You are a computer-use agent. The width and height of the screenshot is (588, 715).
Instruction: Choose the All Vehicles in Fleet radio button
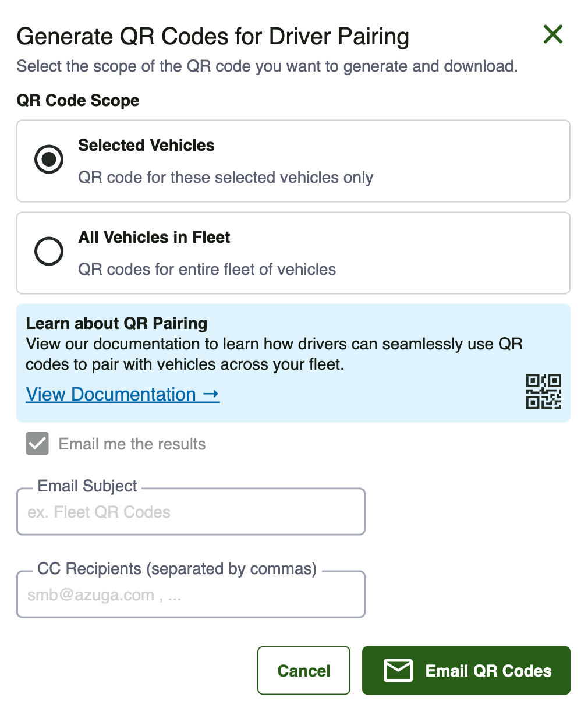[x=49, y=251]
